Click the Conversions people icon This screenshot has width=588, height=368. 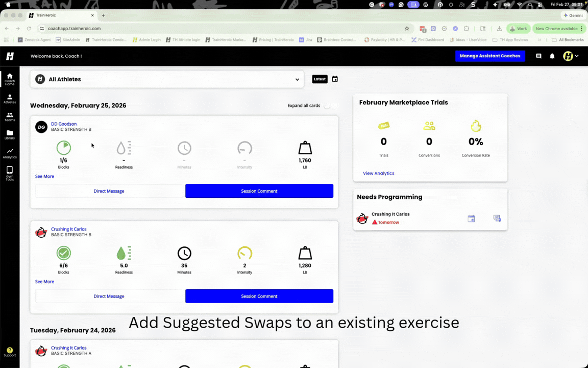pyautogui.click(x=429, y=126)
